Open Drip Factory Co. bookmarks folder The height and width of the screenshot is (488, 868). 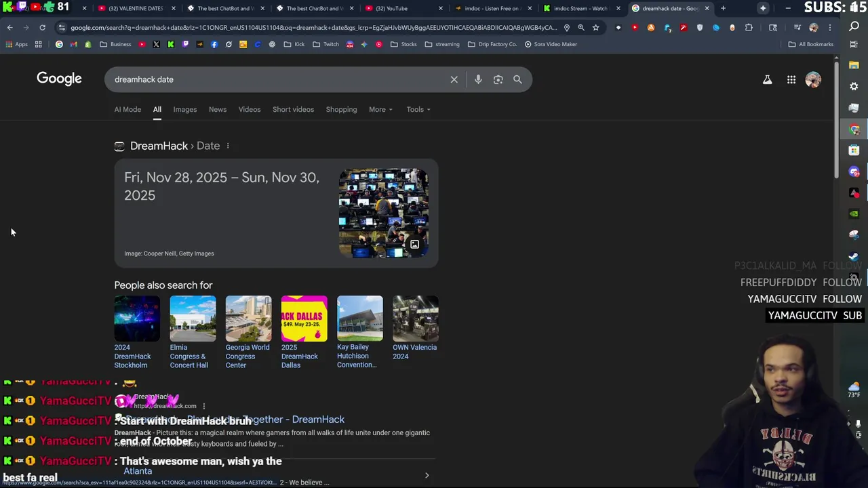click(492, 44)
